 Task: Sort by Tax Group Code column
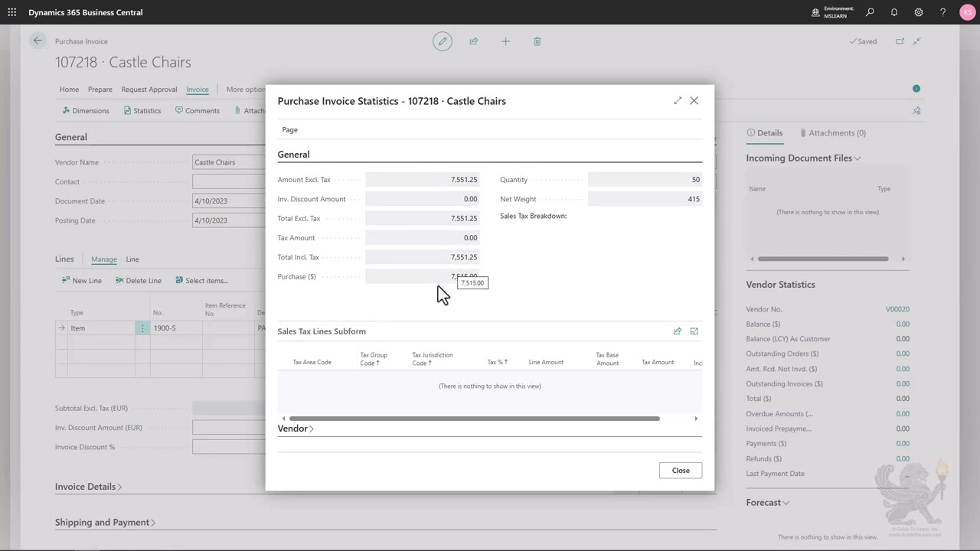[x=374, y=359]
